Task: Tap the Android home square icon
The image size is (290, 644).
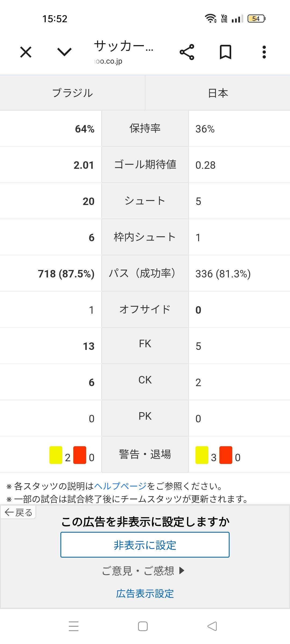Action: pyautogui.click(x=143, y=626)
